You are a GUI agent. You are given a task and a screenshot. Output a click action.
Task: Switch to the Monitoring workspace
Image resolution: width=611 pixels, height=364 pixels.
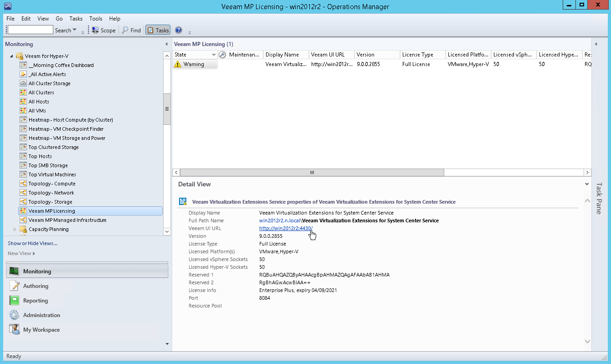pyautogui.click(x=87, y=271)
